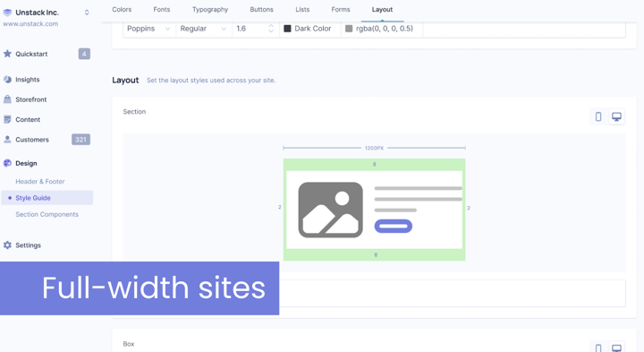
Task: Click the Design palette icon
Action: (7, 163)
